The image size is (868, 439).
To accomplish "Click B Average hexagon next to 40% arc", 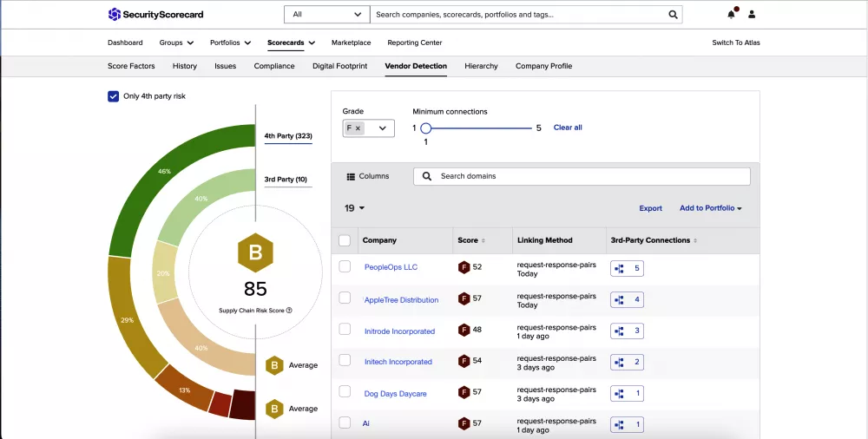I will click(274, 365).
